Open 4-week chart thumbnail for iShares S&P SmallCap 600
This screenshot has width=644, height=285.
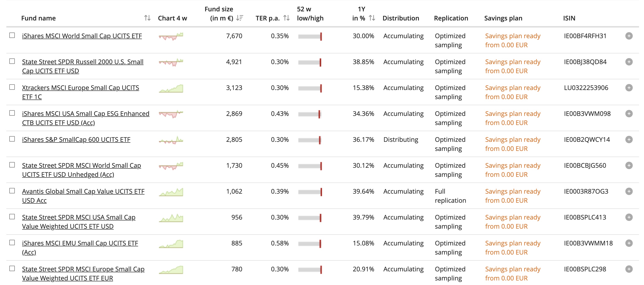[171, 140]
